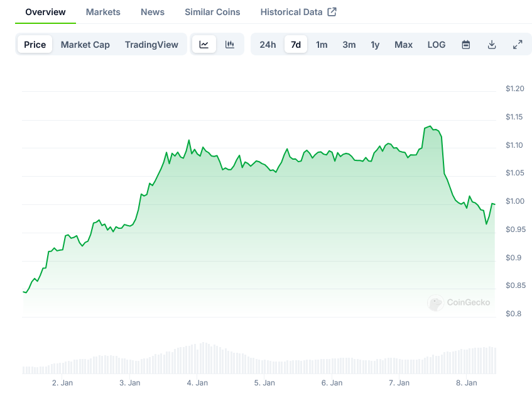Screen dimensions: 532x398
Task: Set time range to 24h
Action: pyautogui.click(x=268, y=45)
